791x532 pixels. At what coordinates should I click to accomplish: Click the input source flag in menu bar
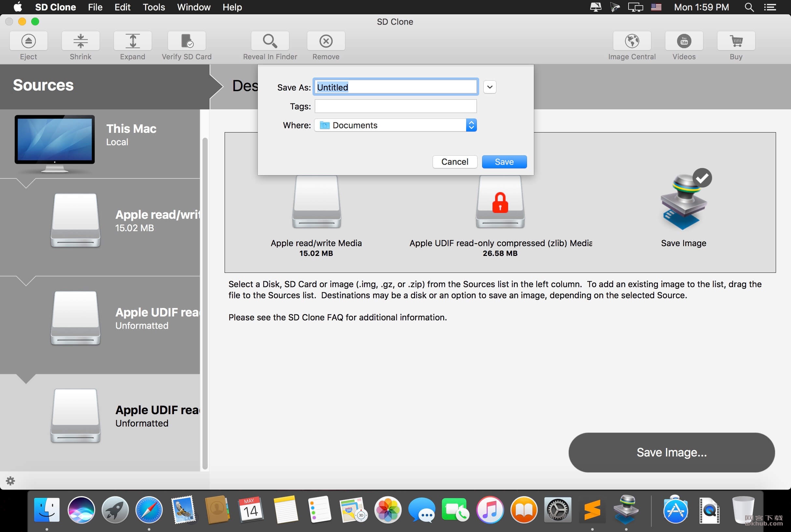coord(656,7)
